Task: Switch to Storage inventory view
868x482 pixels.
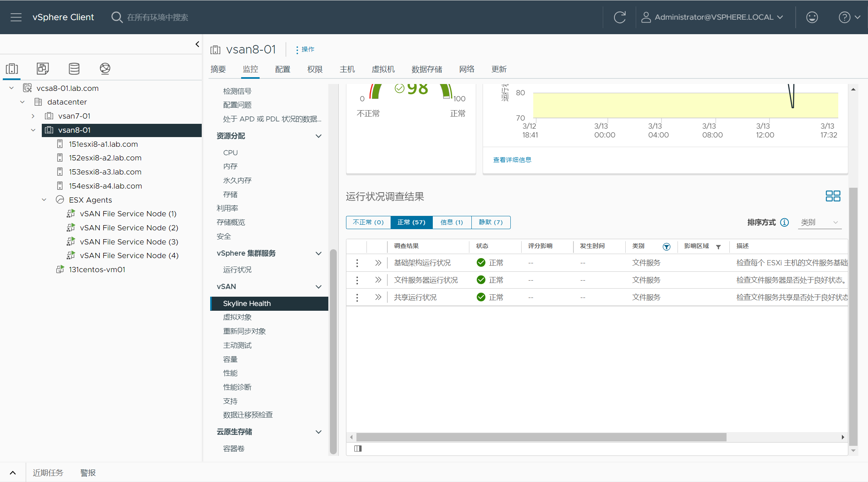Action: coord(74,69)
